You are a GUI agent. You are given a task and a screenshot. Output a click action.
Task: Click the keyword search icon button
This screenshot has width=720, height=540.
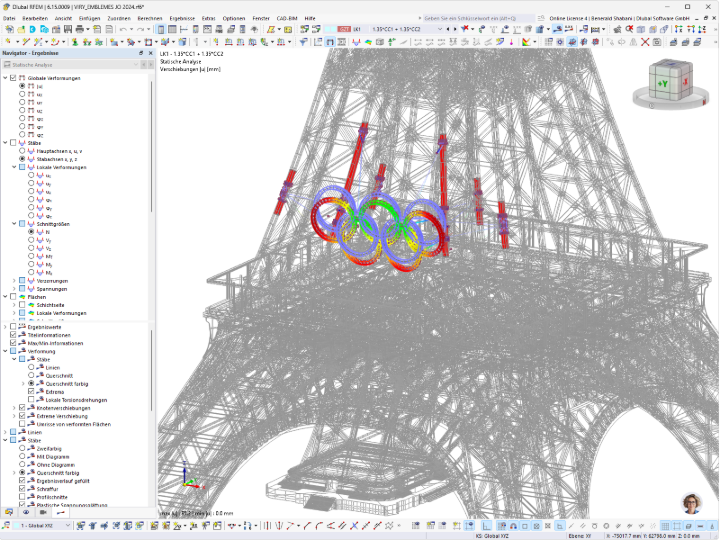point(541,18)
